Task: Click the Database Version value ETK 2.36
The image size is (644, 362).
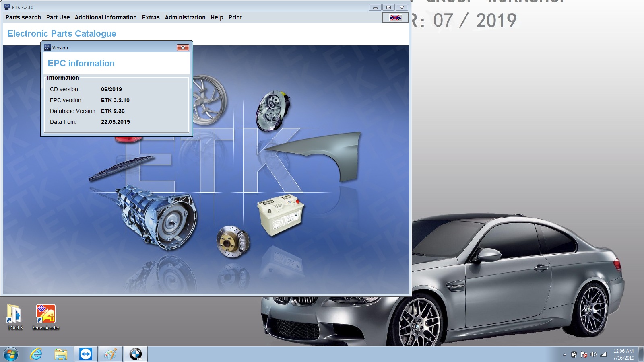Action: coord(113,111)
